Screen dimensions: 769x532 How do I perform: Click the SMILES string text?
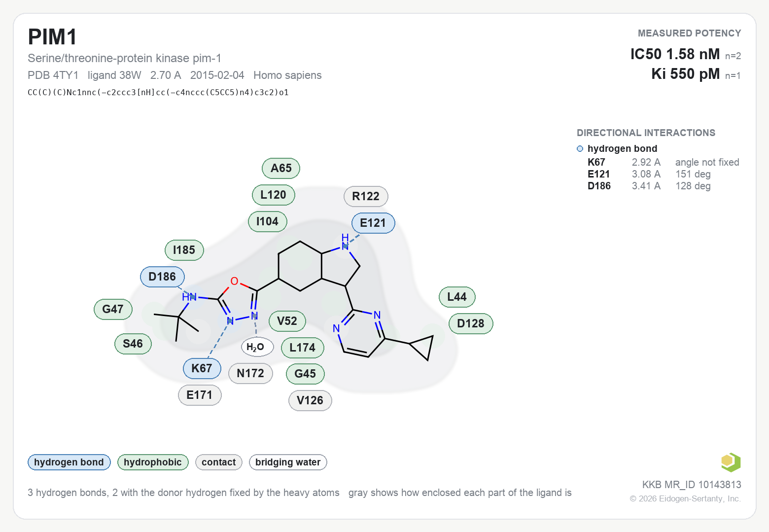(x=158, y=92)
